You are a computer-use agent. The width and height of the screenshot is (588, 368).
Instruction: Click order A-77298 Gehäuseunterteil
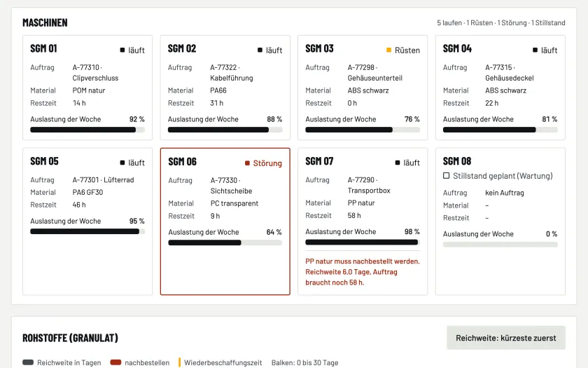[x=375, y=72]
